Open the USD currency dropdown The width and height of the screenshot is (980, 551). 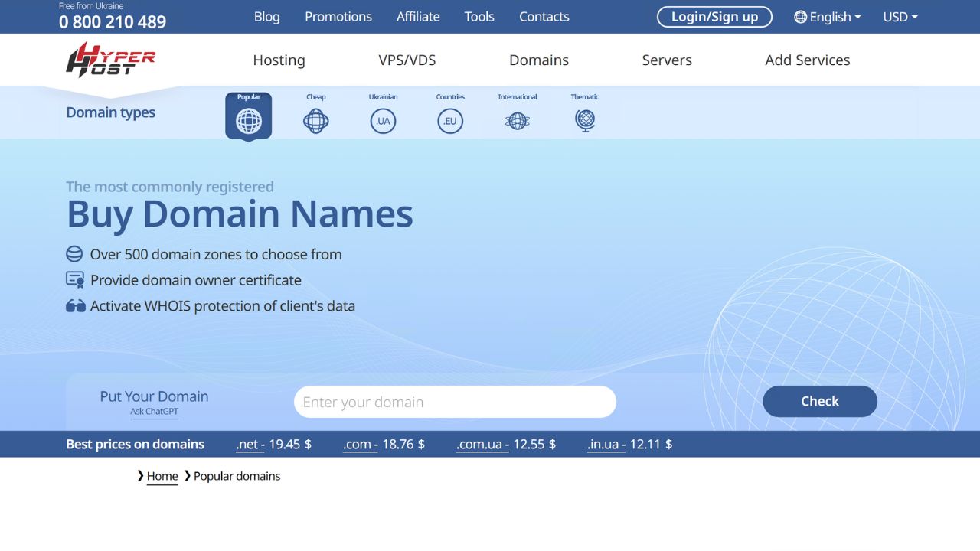coord(900,17)
